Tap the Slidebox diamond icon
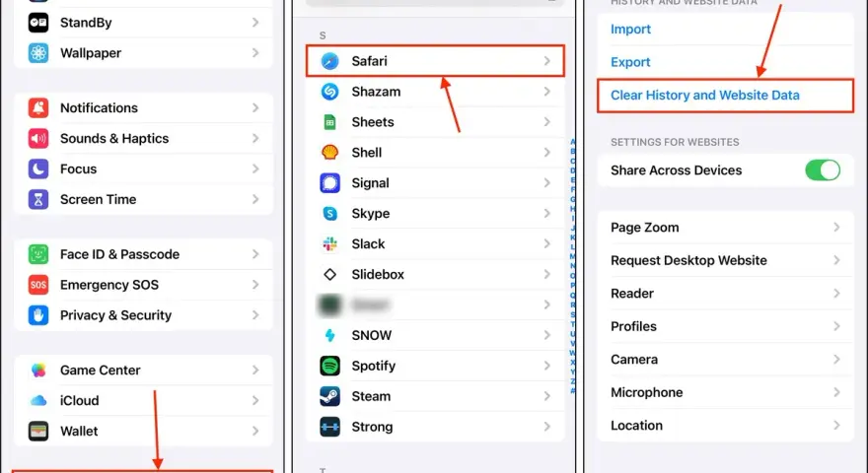868x473 pixels. tap(329, 274)
